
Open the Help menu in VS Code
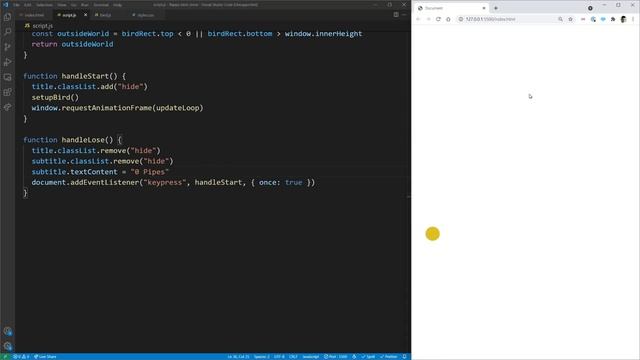tap(118, 5)
